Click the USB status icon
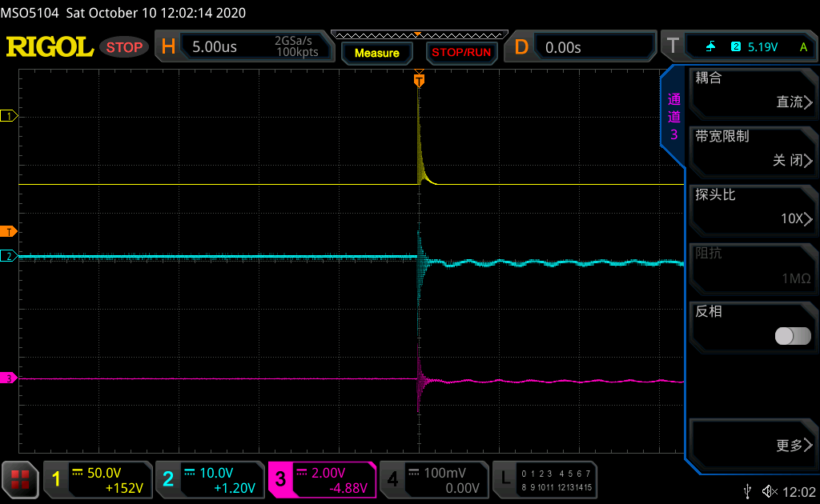Image resolution: width=820 pixels, height=504 pixels. (748, 490)
